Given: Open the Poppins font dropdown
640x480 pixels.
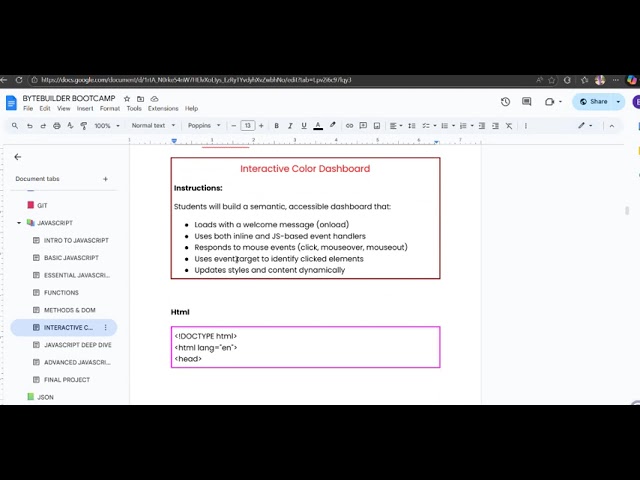Looking at the screenshot, I should tap(204, 125).
